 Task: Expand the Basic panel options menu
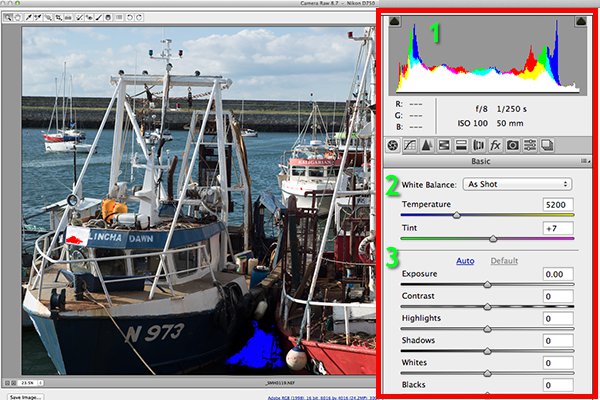(582, 162)
